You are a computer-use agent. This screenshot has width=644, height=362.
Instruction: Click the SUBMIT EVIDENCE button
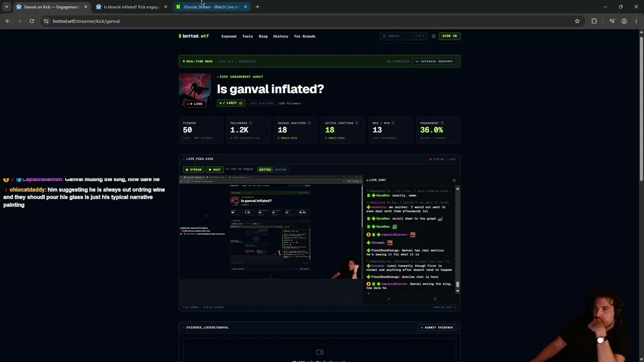pyautogui.click(x=437, y=327)
